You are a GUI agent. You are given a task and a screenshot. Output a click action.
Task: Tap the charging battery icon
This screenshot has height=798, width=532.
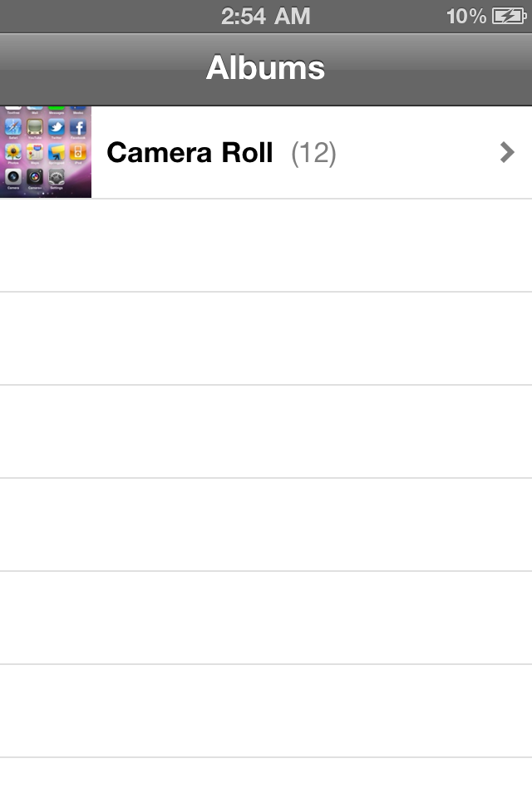(x=509, y=16)
